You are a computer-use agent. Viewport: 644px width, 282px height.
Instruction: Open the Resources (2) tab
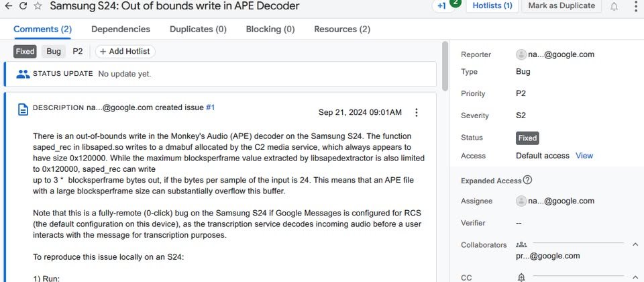(x=342, y=29)
